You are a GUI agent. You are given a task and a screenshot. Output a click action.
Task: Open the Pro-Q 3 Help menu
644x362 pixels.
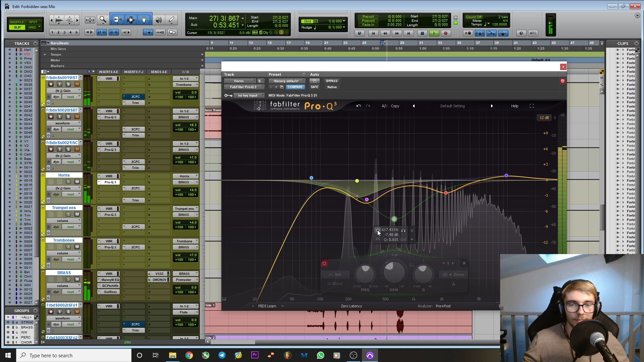[514, 106]
